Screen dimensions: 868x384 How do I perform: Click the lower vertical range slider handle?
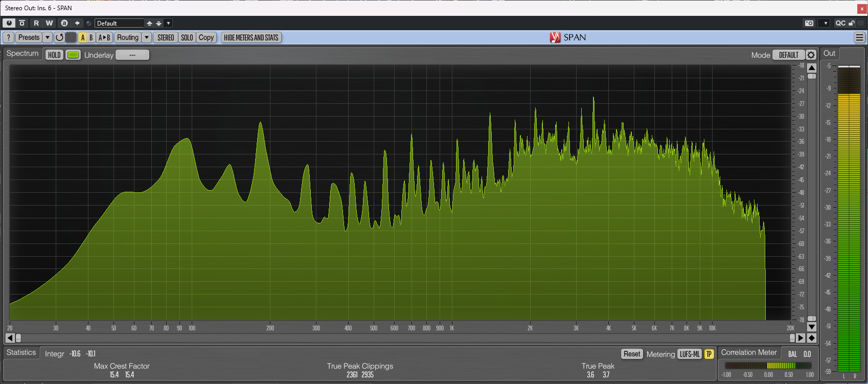tap(812, 319)
